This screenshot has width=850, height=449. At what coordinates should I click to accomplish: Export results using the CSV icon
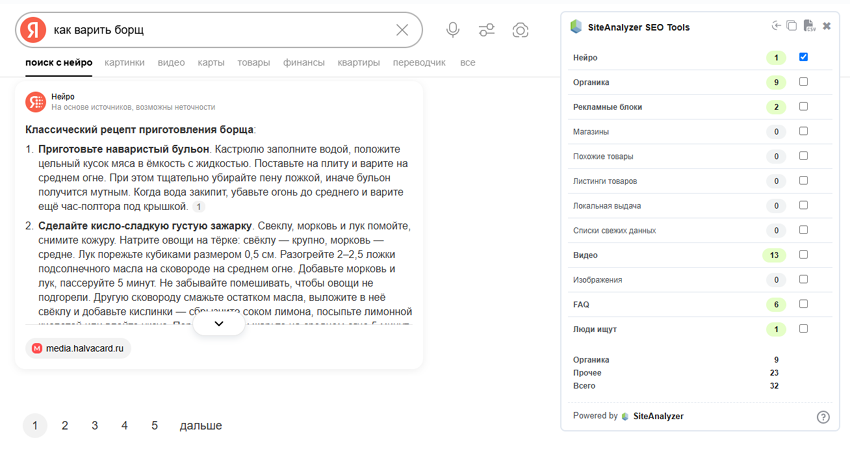pos(809,26)
